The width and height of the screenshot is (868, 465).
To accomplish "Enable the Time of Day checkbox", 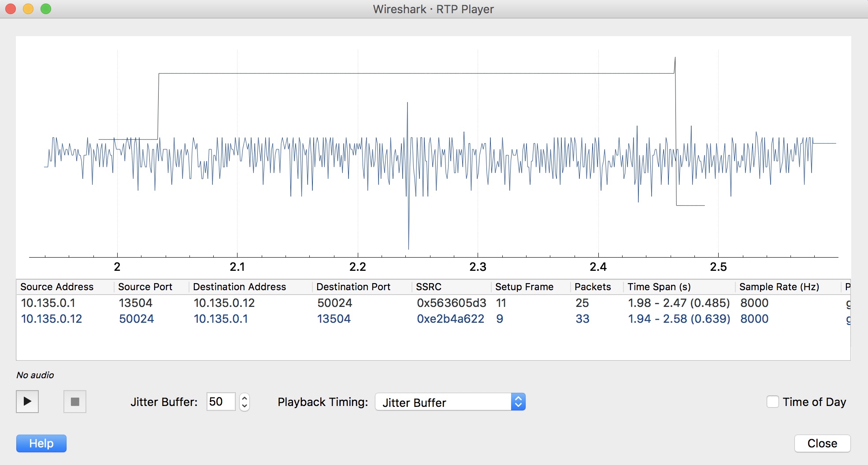I will [773, 402].
